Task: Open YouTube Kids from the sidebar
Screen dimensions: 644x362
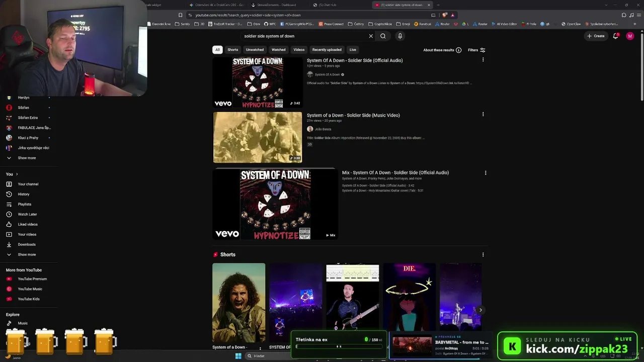Action: tap(29, 299)
